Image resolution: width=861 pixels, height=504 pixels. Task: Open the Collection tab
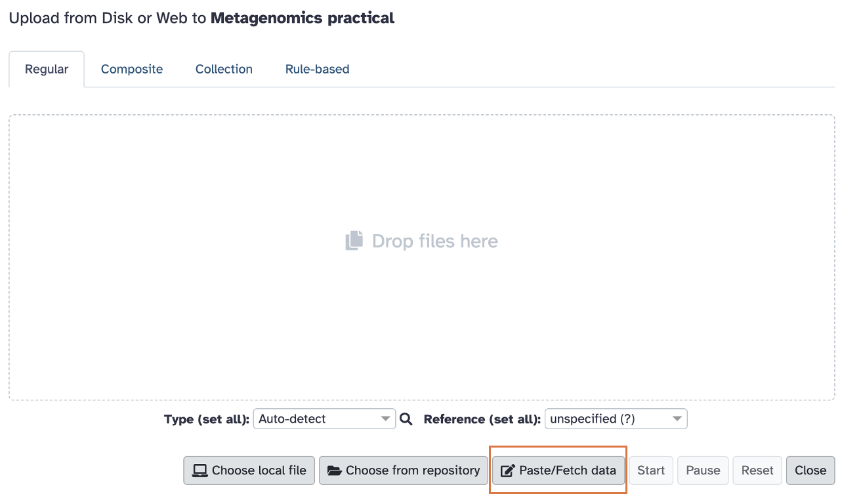tap(224, 70)
